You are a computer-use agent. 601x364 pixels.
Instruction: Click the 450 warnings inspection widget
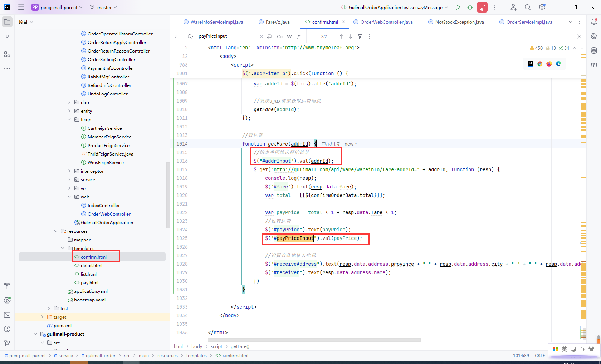[536, 48]
